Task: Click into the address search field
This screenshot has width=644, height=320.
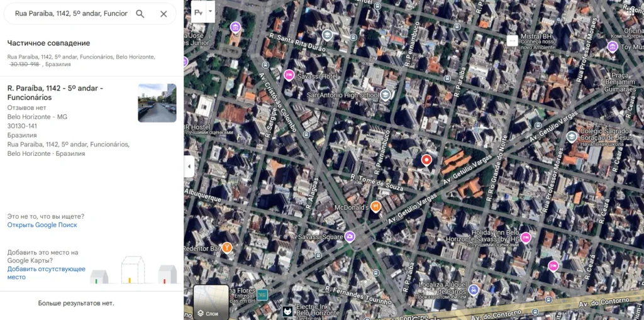Action: 70,14
